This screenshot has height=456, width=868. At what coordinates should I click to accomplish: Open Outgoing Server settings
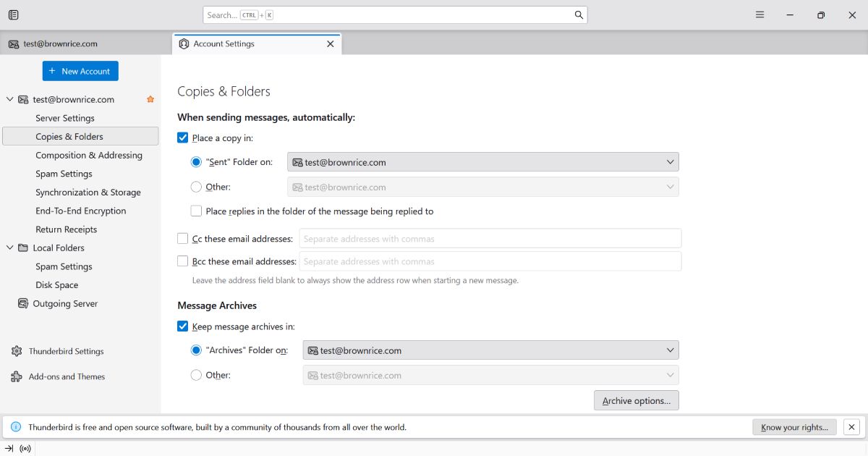(x=65, y=304)
